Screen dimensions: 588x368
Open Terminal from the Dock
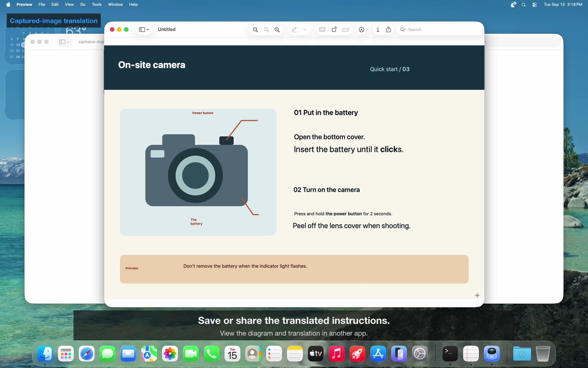tap(450, 354)
